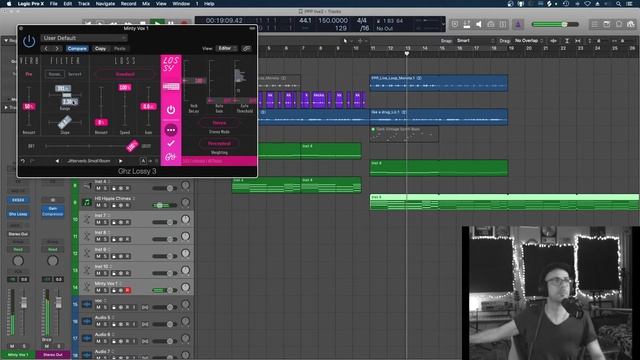Click the tuner icon in control bar
Viewport: 640px width, 360px height.
[491, 24]
